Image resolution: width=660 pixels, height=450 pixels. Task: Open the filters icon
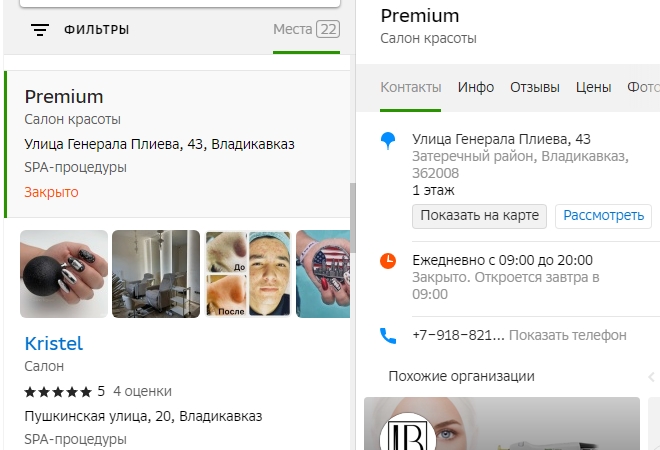click(x=40, y=30)
